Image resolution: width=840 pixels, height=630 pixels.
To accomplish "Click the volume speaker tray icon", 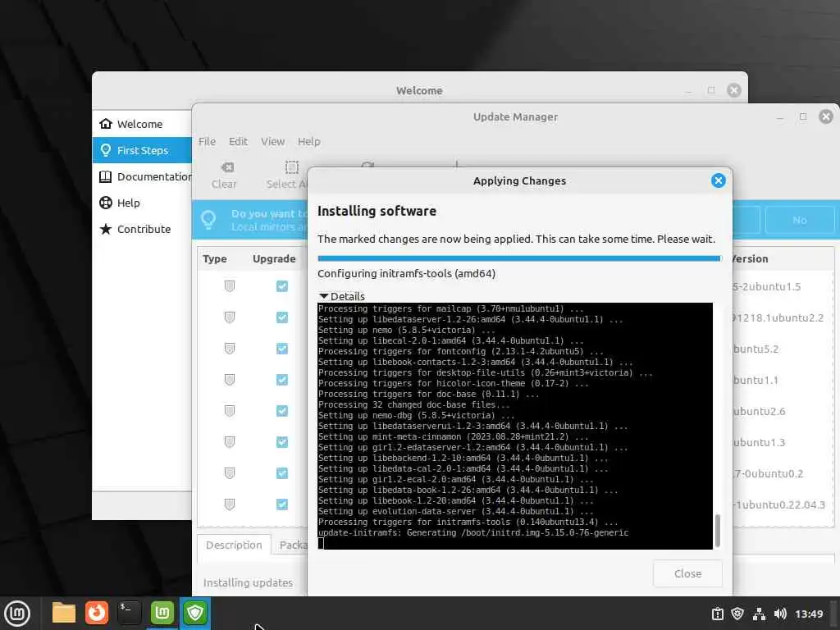I will point(780,614).
